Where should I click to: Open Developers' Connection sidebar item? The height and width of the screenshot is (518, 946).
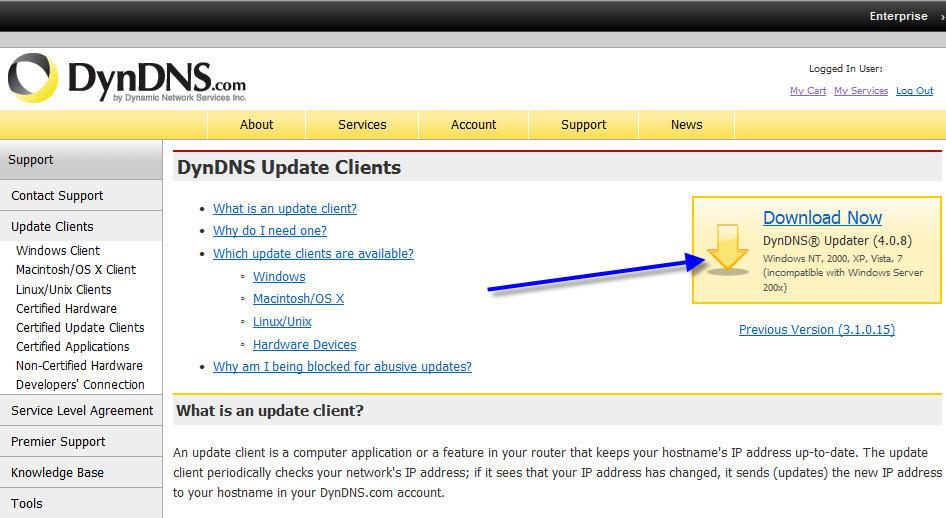[x=80, y=385]
